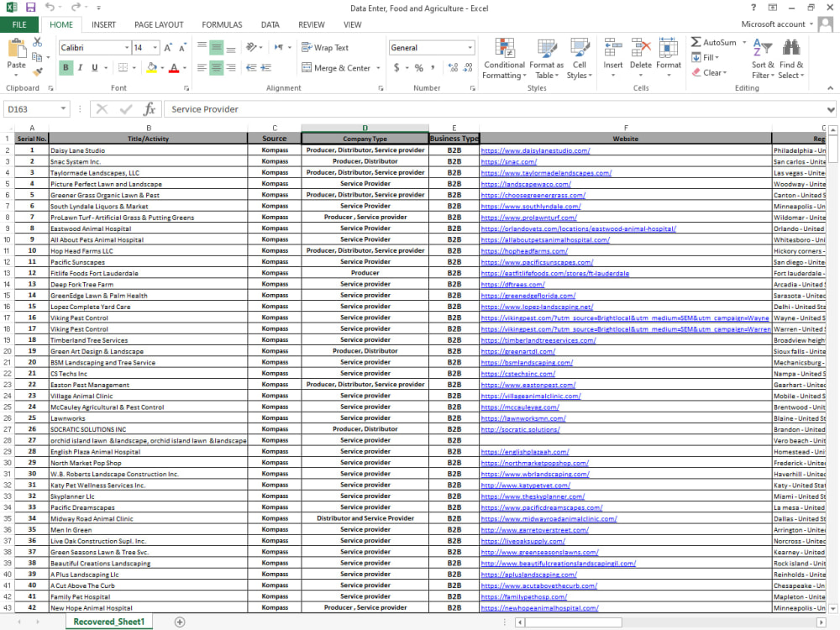The width and height of the screenshot is (840, 630).
Task: Toggle Wrap Text
Action: click(x=324, y=48)
